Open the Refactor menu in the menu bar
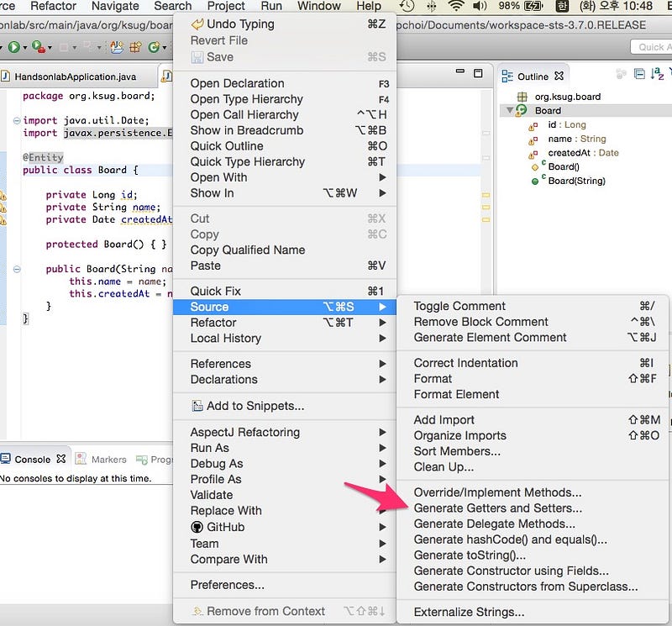Screen dimensions: 672x626 (54, 6)
